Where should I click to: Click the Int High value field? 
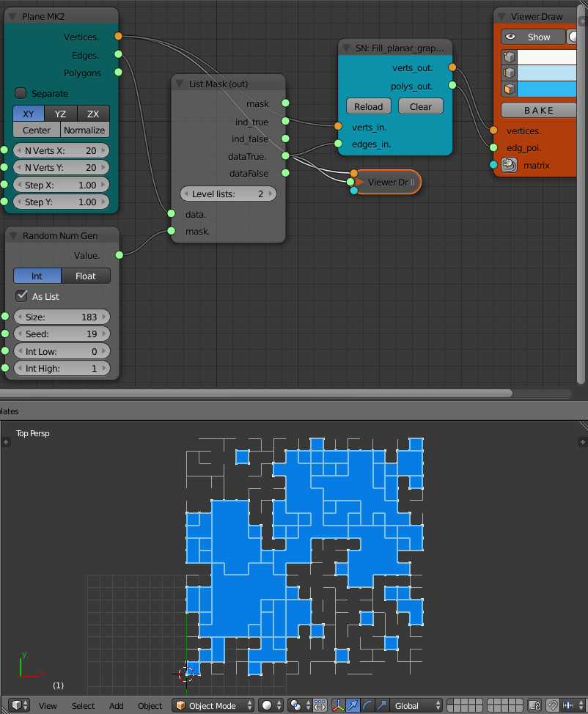coord(62,368)
